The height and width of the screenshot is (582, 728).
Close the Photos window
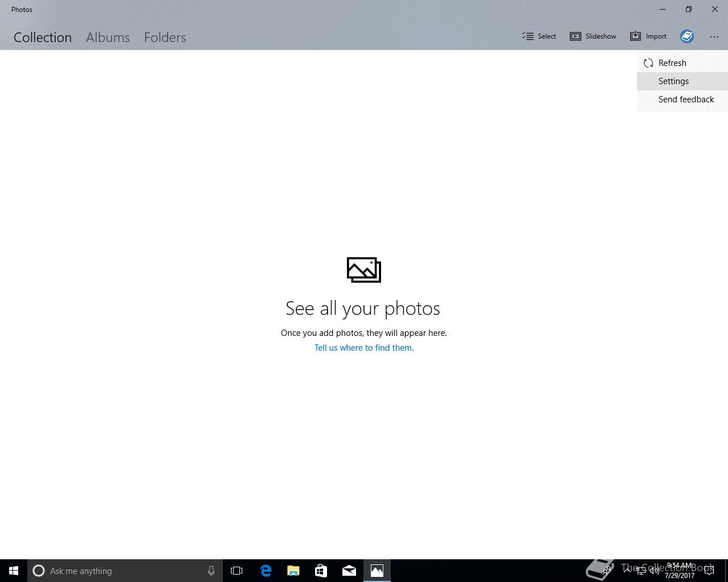[x=715, y=9]
